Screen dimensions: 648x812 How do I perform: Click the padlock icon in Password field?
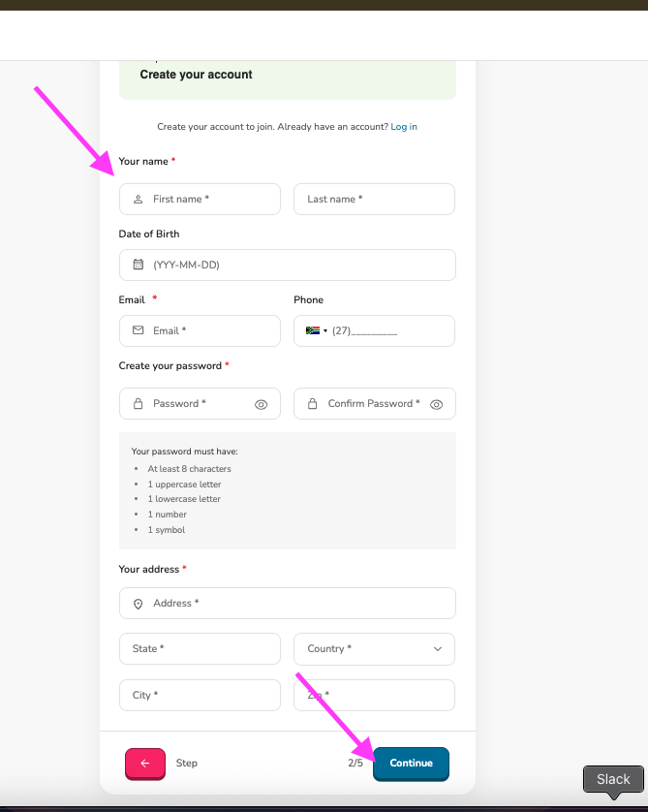coord(138,404)
